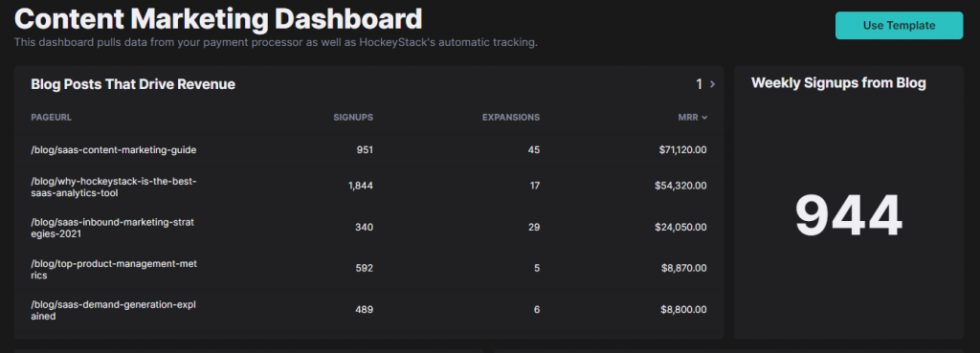This screenshot has width=980, height=353.
Task: Select the 29 expansions cell
Action: pos(534,228)
